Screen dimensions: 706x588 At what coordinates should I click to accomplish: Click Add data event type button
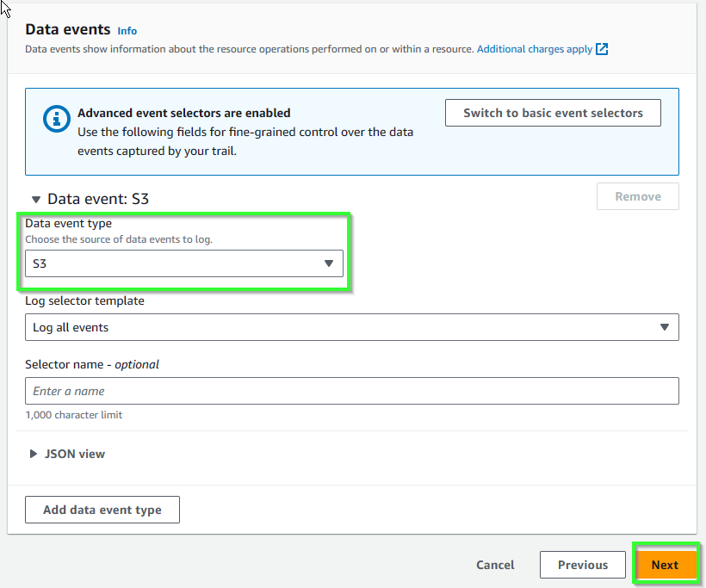click(102, 510)
